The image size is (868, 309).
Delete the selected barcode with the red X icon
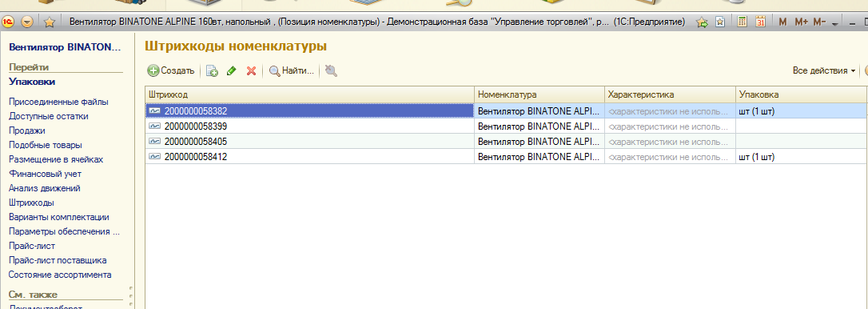(x=251, y=71)
